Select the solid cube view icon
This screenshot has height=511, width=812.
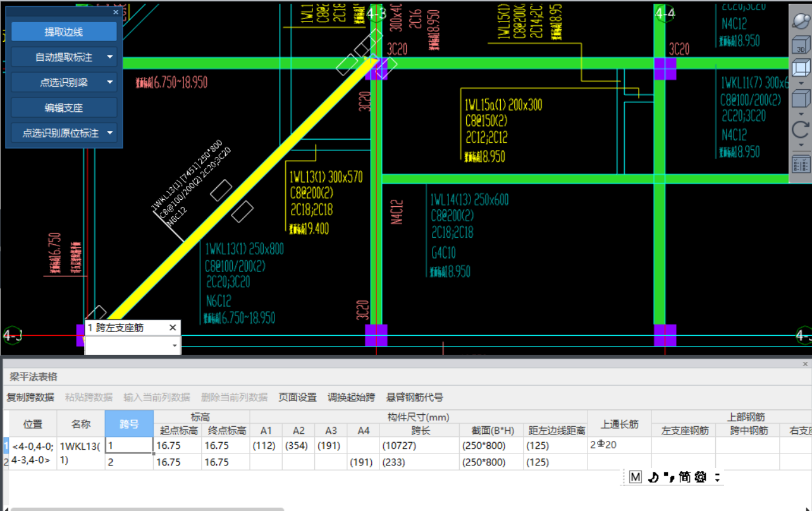801,99
